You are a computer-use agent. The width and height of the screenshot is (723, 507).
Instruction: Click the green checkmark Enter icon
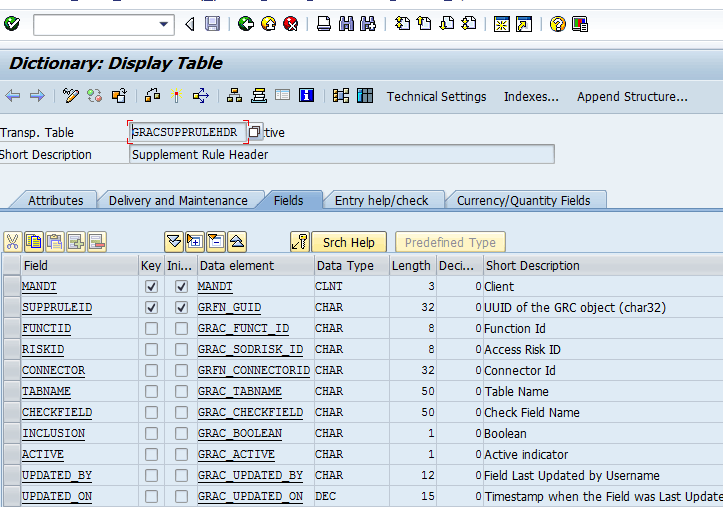(12, 24)
